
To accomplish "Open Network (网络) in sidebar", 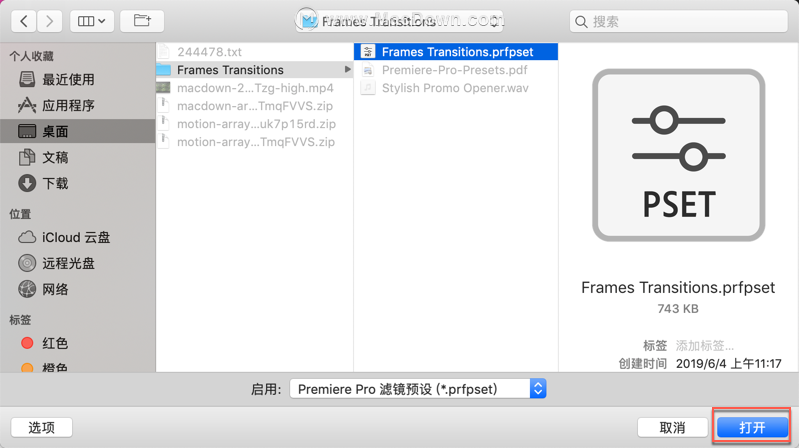I will [77, 289].
